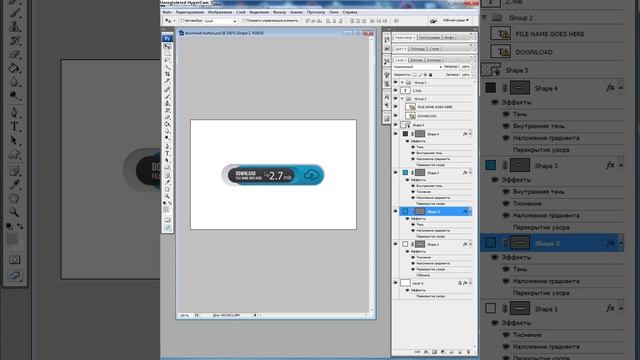
Task: Open the Фильтр menu
Action: point(279,12)
